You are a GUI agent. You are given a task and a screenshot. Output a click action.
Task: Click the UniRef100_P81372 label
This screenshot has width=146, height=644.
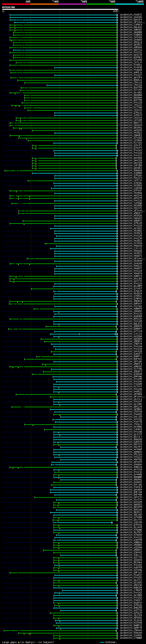tap(131, 208)
